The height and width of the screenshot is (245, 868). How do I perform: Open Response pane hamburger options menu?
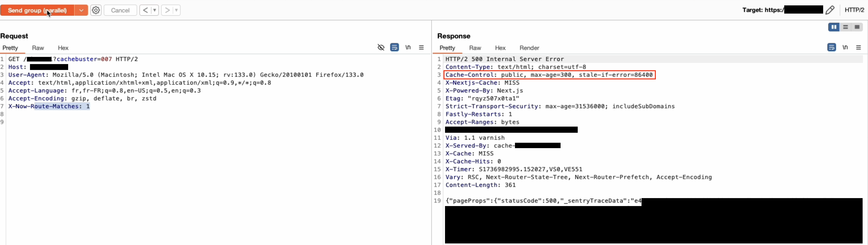(858, 47)
